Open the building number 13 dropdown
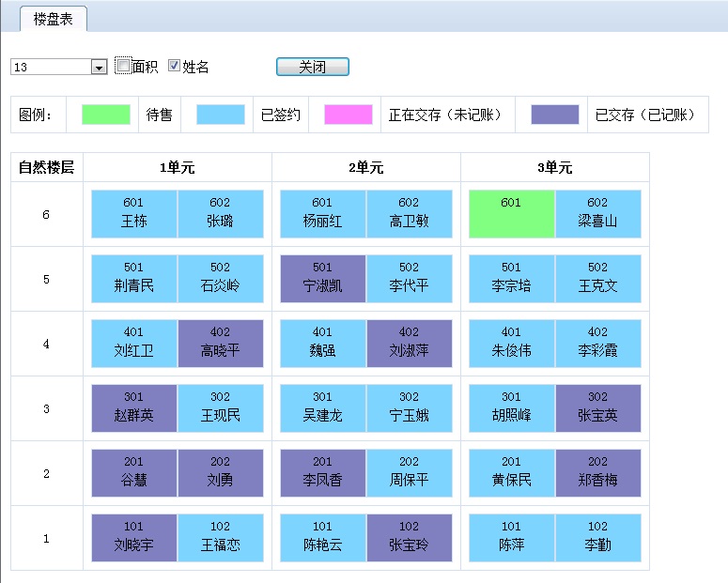 [99, 67]
